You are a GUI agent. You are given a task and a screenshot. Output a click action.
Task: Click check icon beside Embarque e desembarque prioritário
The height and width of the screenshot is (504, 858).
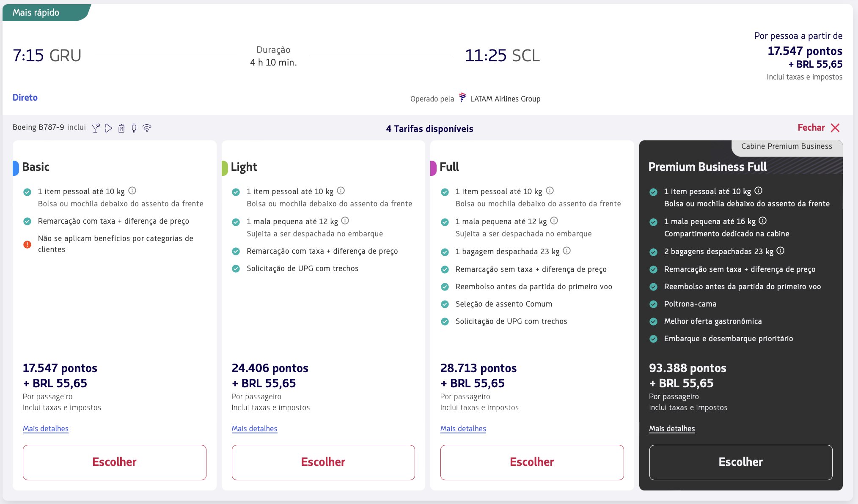click(x=653, y=339)
